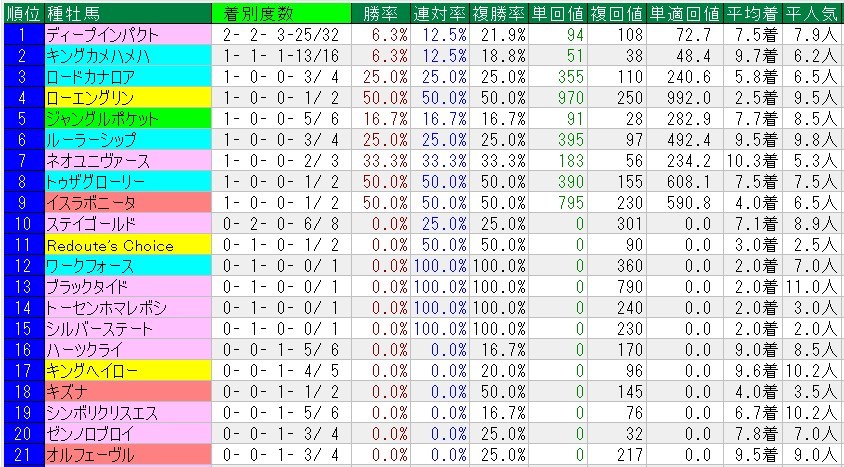
Task: Click the 平均着 column header
Action: pyautogui.click(x=751, y=13)
